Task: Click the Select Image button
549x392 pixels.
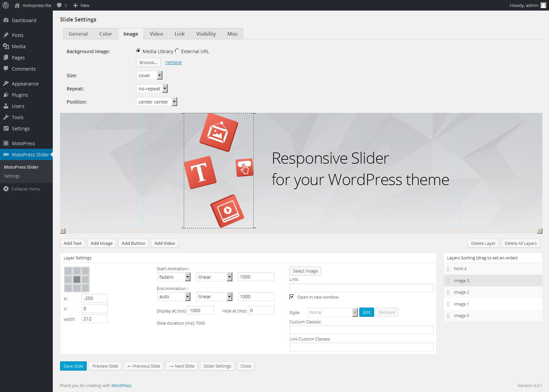Action: click(x=305, y=271)
